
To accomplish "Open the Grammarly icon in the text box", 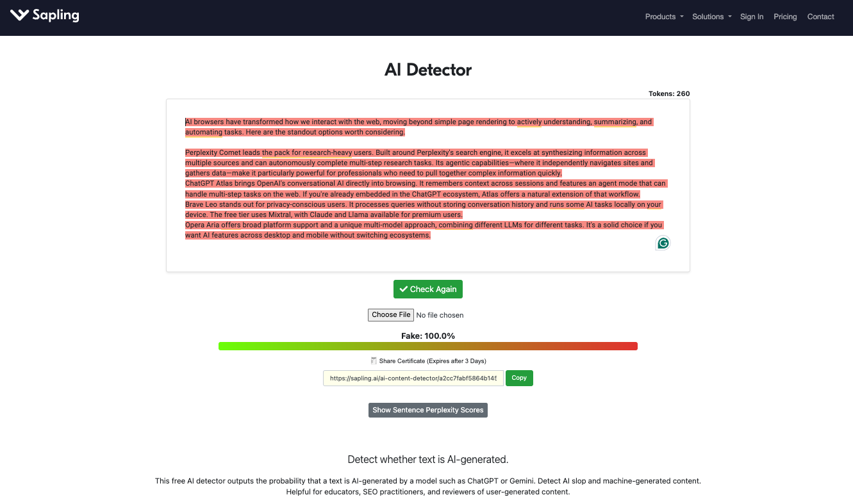I will (662, 243).
